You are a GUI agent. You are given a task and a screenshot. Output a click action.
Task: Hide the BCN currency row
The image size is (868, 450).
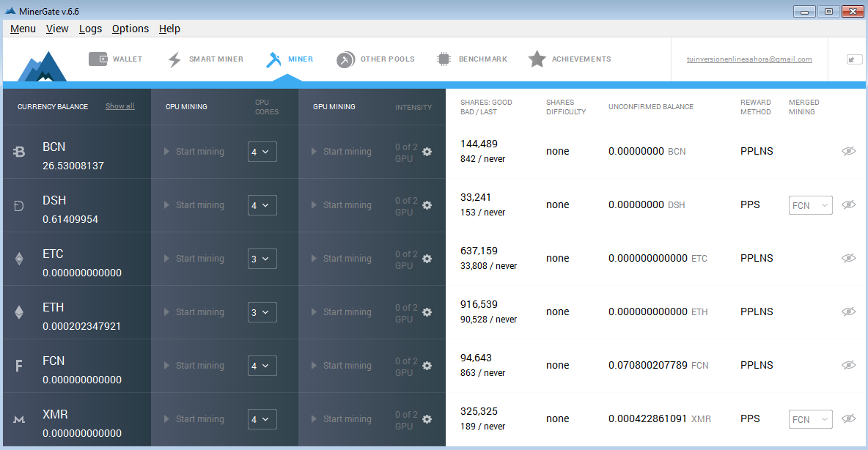pyautogui.click(x=849, y=151)
